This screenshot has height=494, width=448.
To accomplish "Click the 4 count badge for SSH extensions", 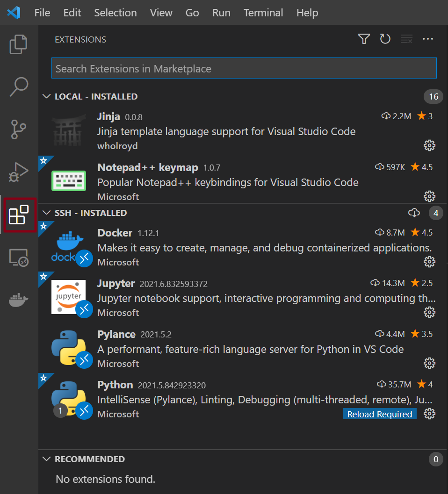I will coord(436,213).
